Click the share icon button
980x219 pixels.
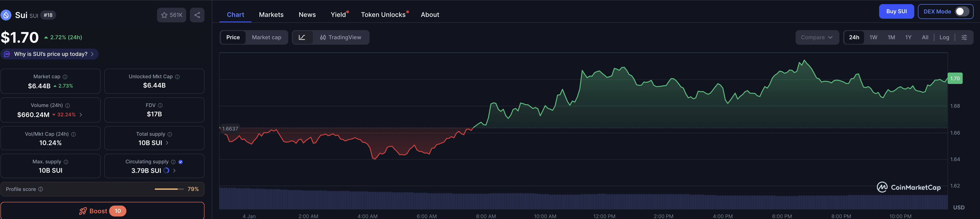click(197, 15)
